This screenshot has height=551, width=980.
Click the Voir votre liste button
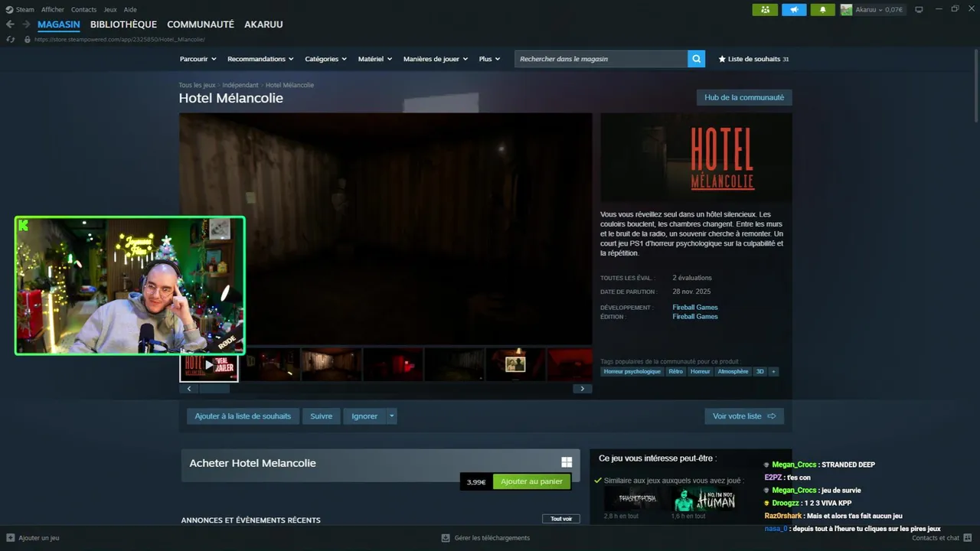point(744,416)
